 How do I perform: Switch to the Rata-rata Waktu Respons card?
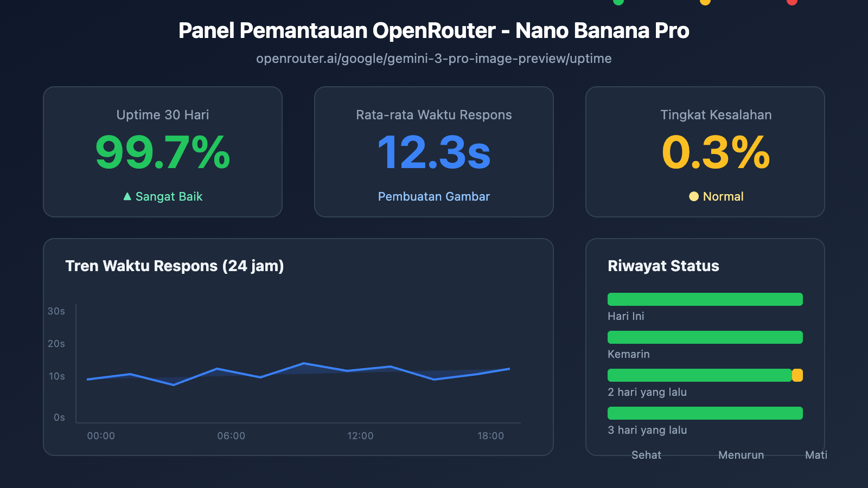[433, 152]
